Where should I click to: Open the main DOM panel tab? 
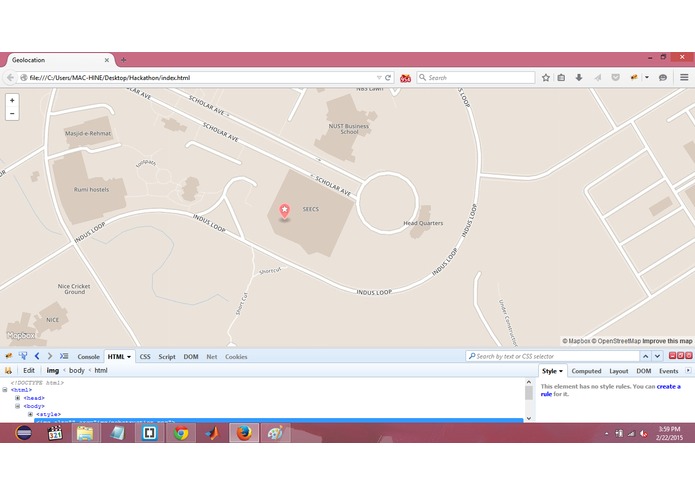191,357
